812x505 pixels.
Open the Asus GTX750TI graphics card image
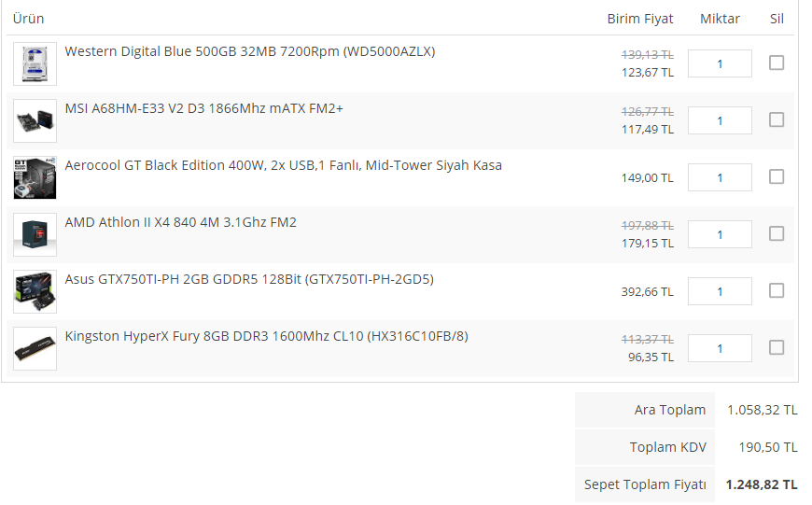click(x=35, y=291)
